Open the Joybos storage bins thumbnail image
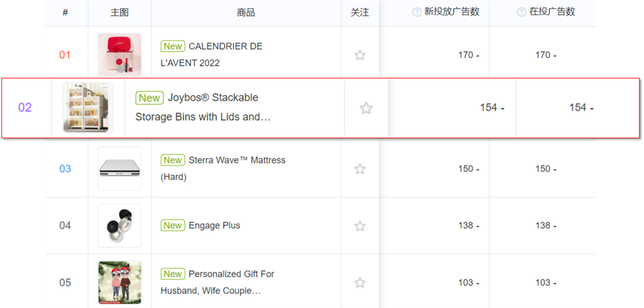The height and width of the screenshot is (308, 644). point(88,107)
